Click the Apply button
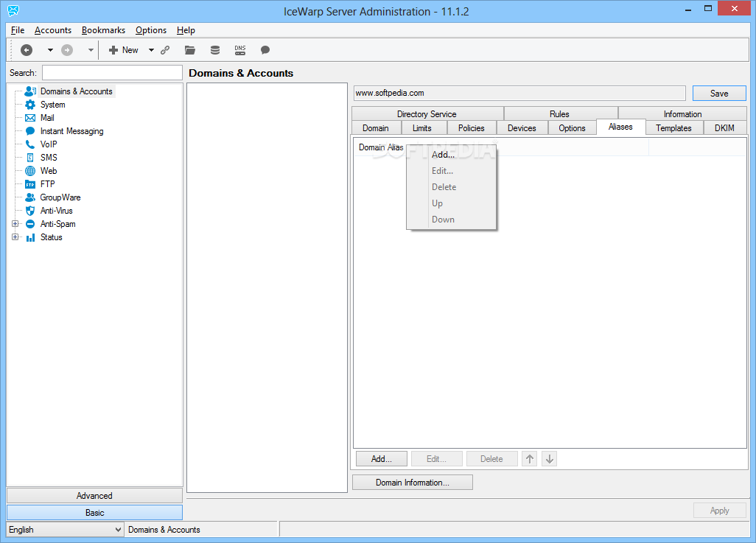Image resolution: width=756 pixels, height=543 pixels. pos(719,510)
